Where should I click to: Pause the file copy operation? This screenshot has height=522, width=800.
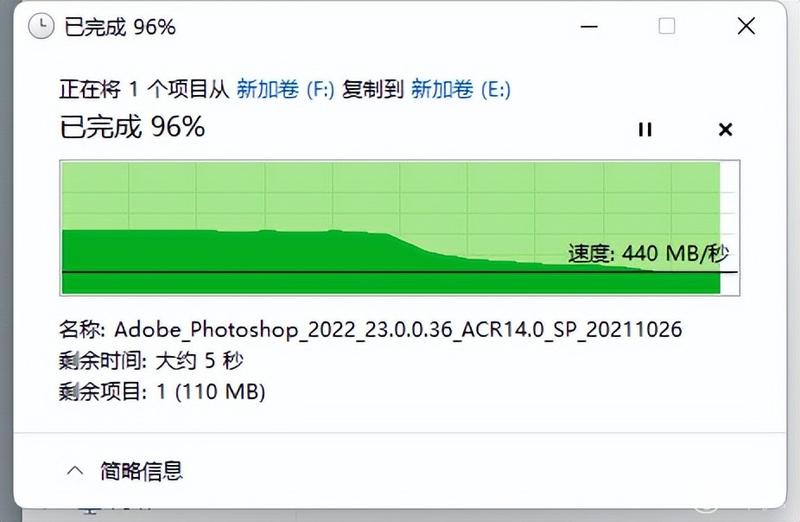click(645, 130)
